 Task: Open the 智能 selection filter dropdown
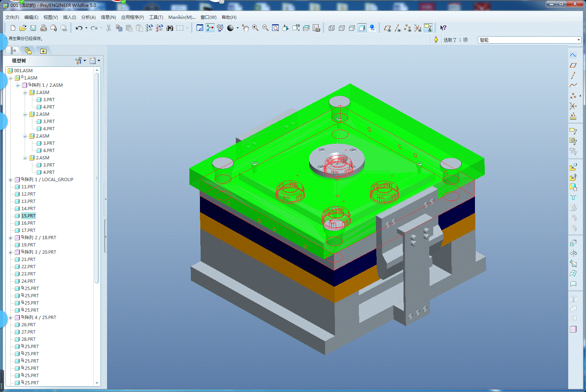529,40
